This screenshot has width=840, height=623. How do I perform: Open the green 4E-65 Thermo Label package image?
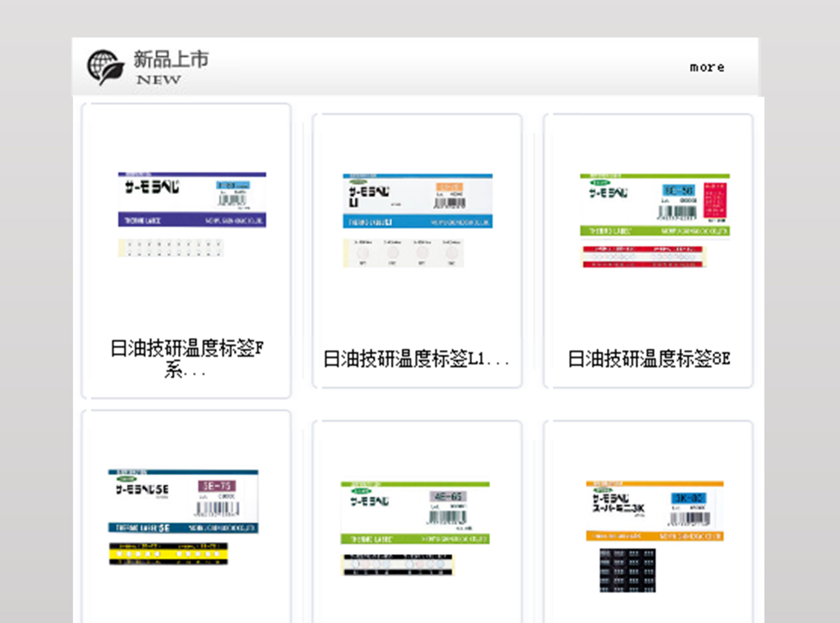[415, 513]
